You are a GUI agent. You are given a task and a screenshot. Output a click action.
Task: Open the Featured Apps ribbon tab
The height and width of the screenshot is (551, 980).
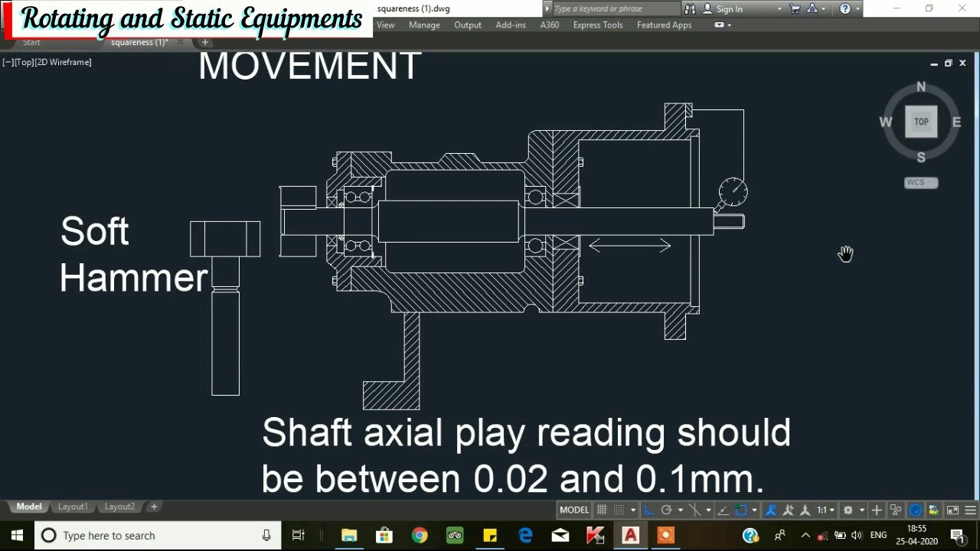point(665,25)
